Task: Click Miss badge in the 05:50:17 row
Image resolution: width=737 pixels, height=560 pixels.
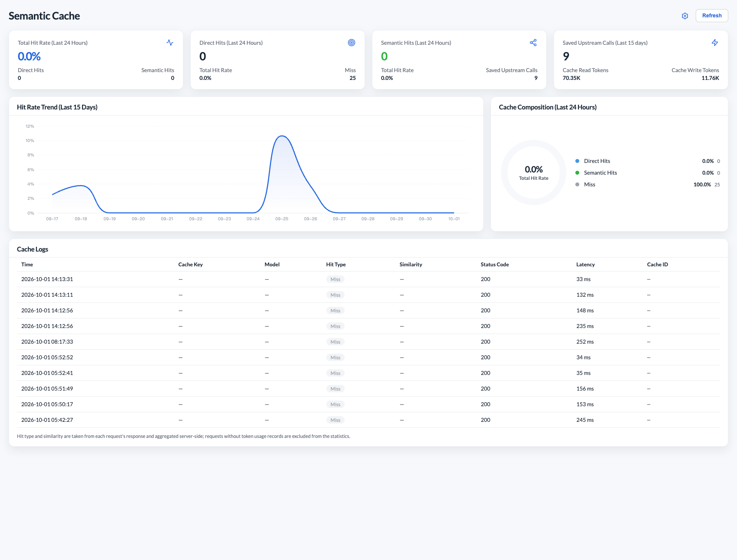Action: pos(335,404)
